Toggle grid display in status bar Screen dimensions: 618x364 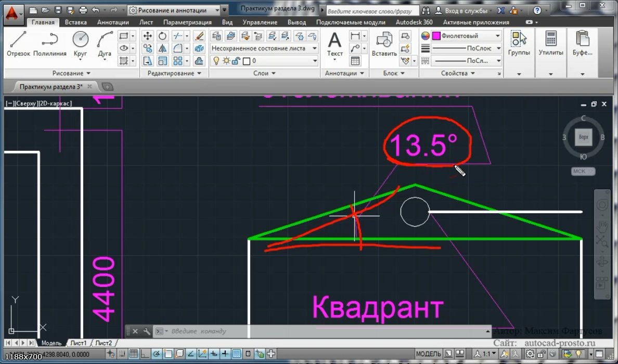133,354
